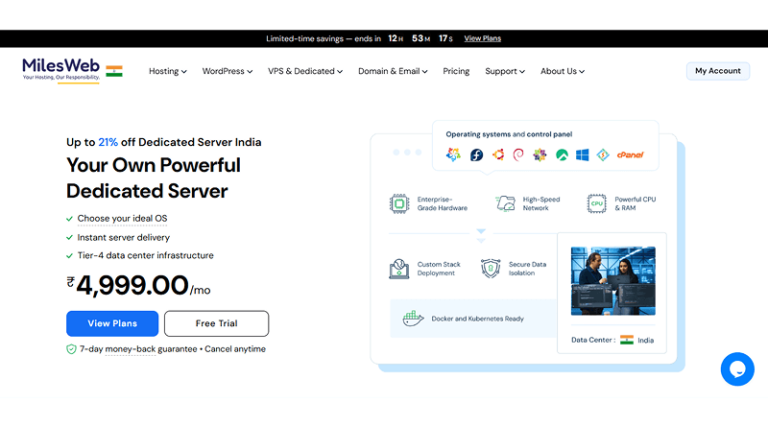Click the blue View Plans button
Viewport: 768px width, 427px height.
coord(112,324)
